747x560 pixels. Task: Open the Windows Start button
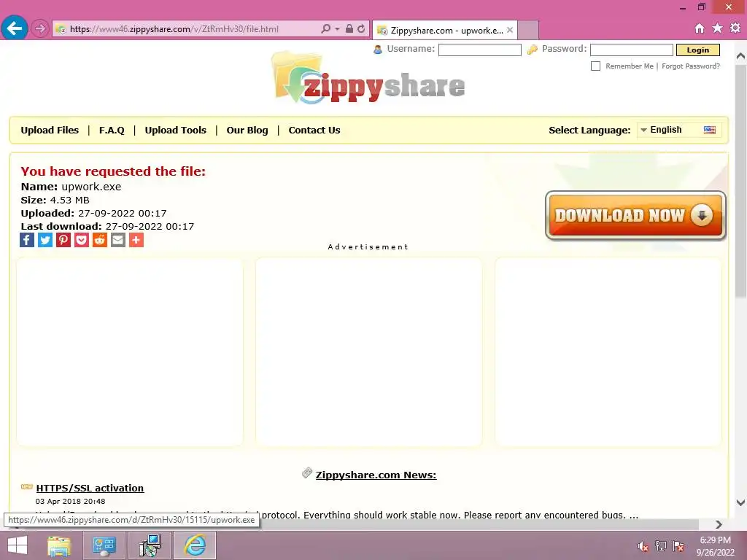[18, 545]
